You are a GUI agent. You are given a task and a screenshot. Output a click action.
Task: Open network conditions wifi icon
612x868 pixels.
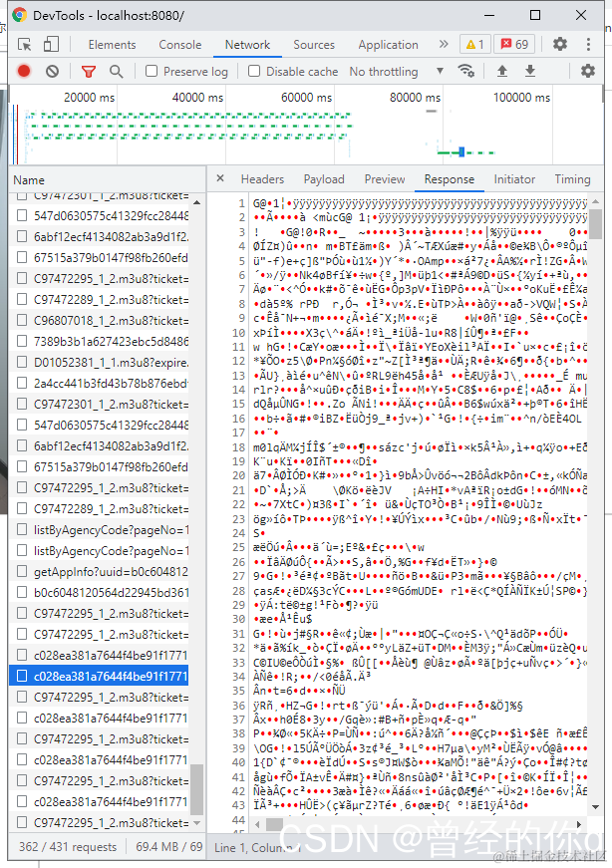coord(465,71)
